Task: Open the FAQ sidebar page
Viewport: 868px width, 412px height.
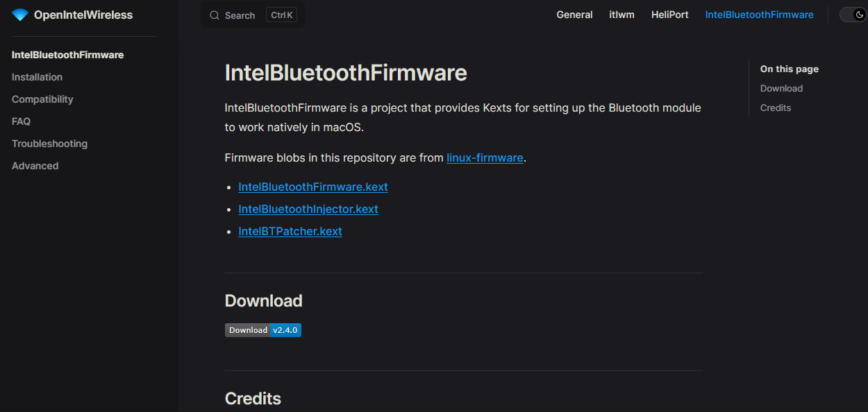Action: click(21, 121)
